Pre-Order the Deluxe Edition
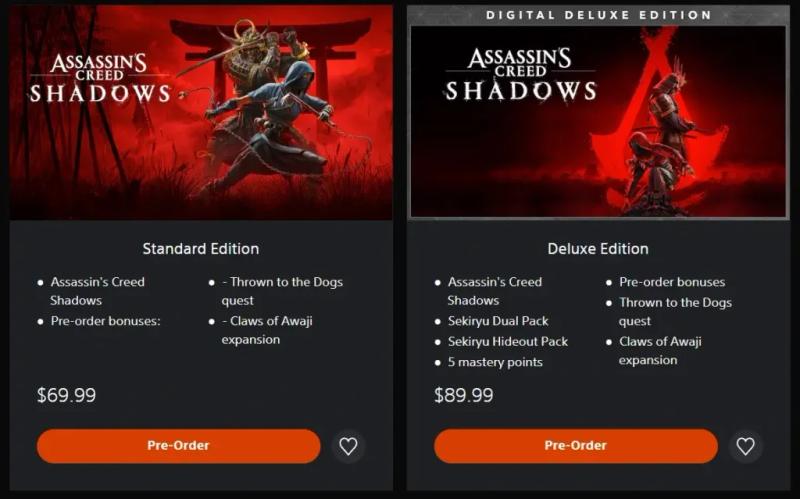 (576, 446)
